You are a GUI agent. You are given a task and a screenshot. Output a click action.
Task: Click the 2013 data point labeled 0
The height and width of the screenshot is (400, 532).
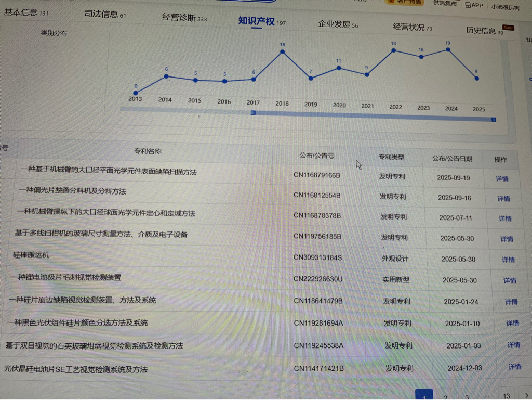coord(136,93)
